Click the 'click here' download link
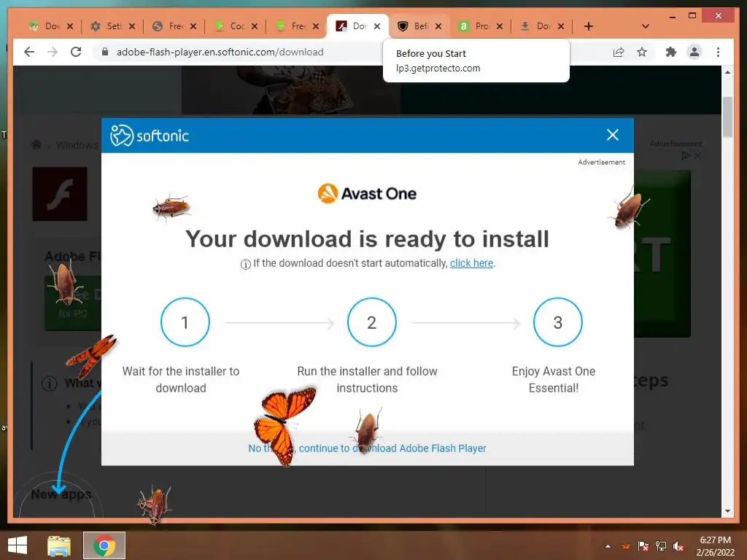 (472, 262)
